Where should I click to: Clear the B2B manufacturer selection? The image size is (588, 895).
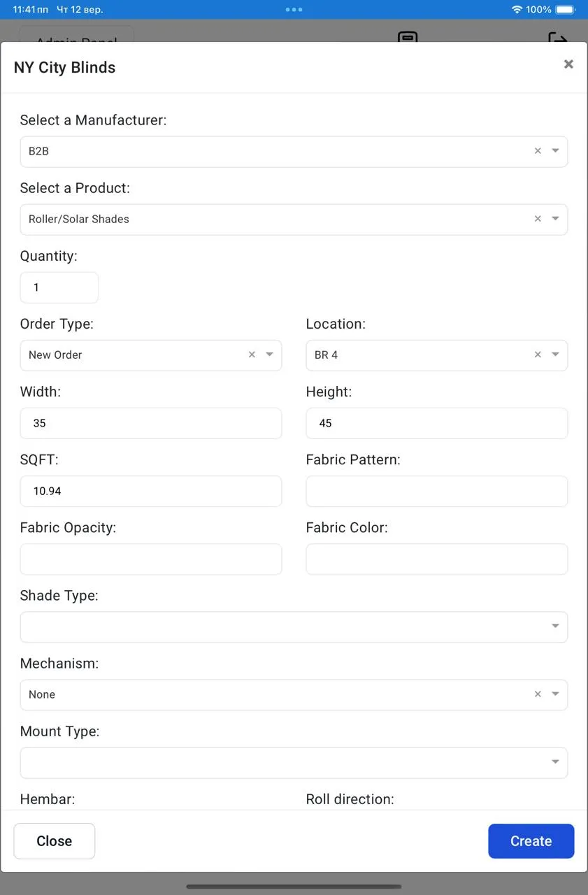click(538, 151)
